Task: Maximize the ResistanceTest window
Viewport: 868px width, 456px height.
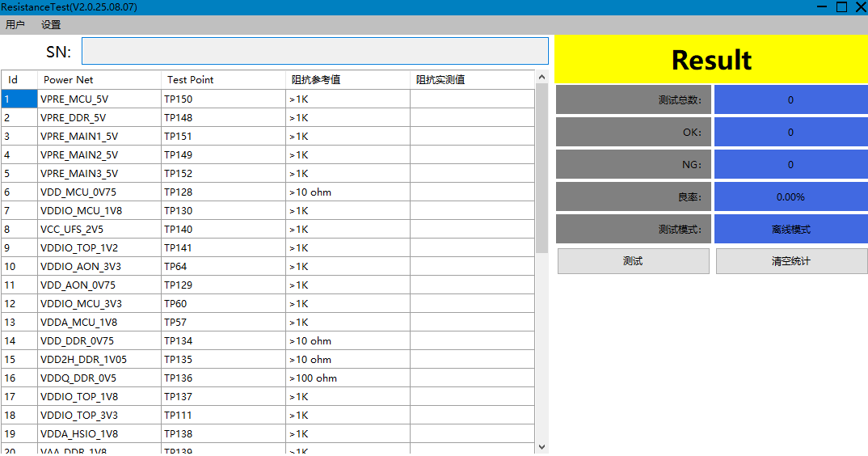Action: point(841,6)
